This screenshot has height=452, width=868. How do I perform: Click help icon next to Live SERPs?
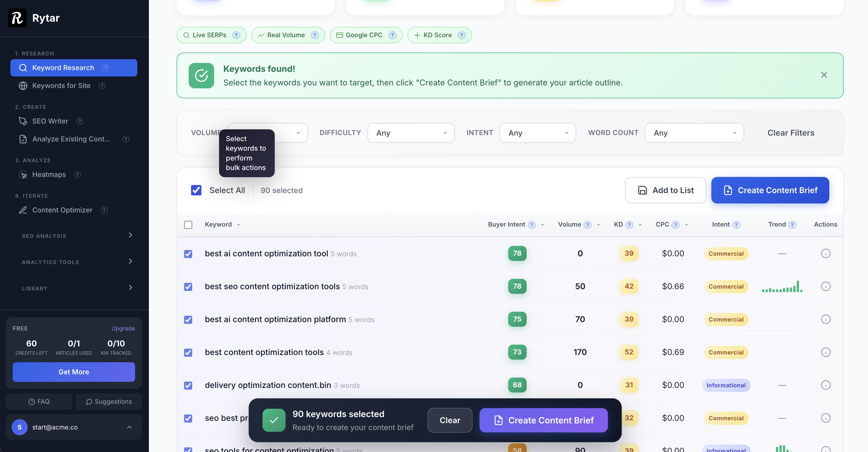click(x=236, y=35)
